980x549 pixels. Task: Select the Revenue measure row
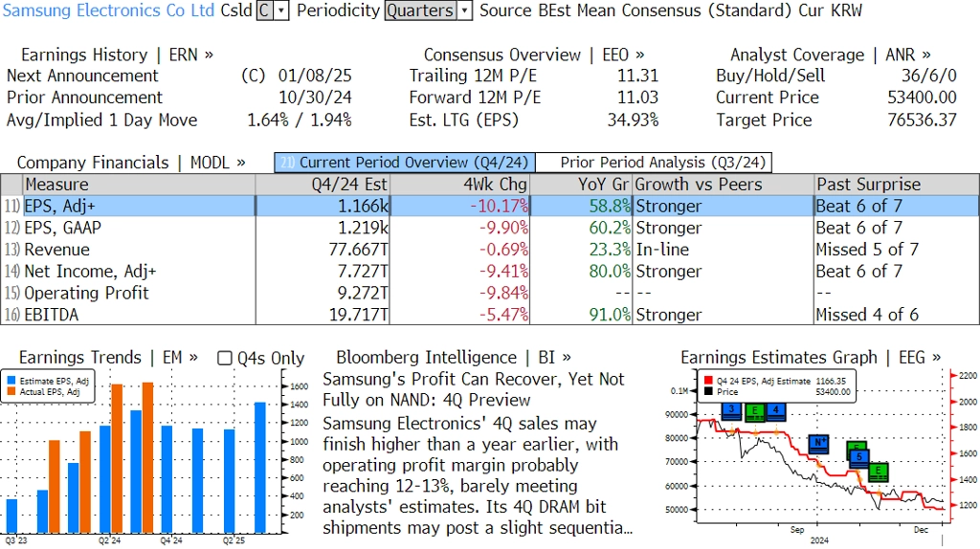pos(489,250)
